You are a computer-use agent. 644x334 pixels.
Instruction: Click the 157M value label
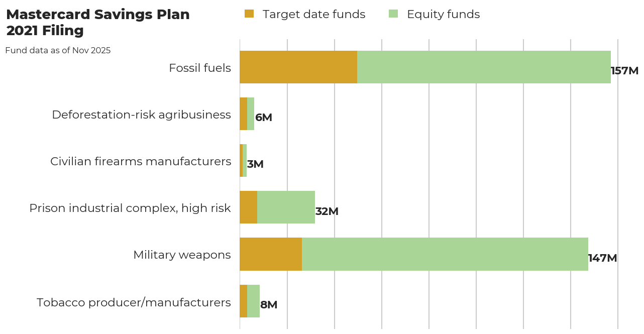point(623,71)
